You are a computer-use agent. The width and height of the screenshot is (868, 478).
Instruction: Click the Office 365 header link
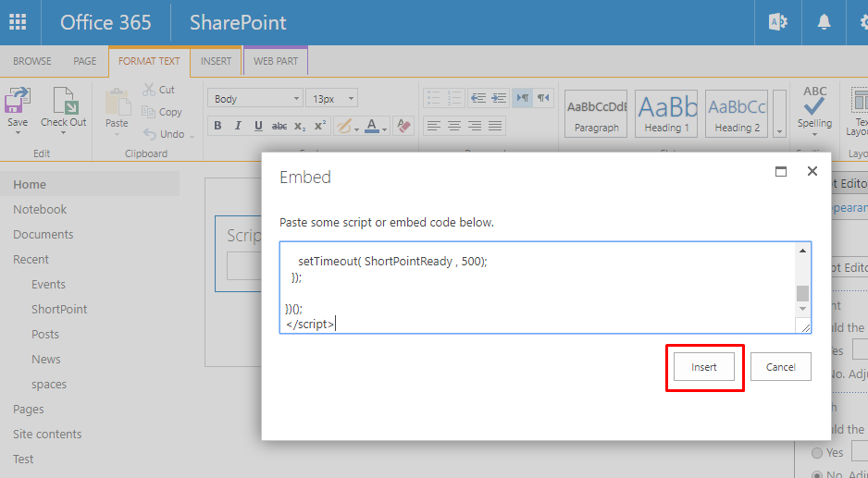(105, 22)
